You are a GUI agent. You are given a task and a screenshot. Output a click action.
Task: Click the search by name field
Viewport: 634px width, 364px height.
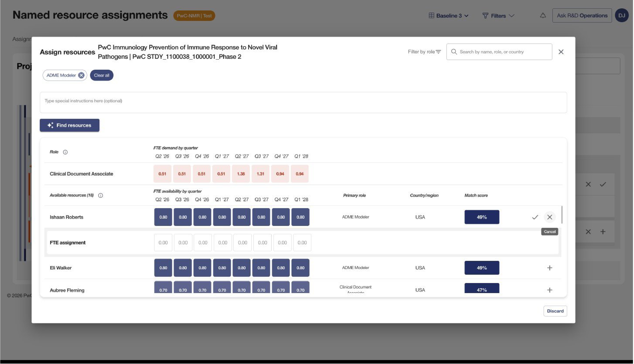click(499, 52)
